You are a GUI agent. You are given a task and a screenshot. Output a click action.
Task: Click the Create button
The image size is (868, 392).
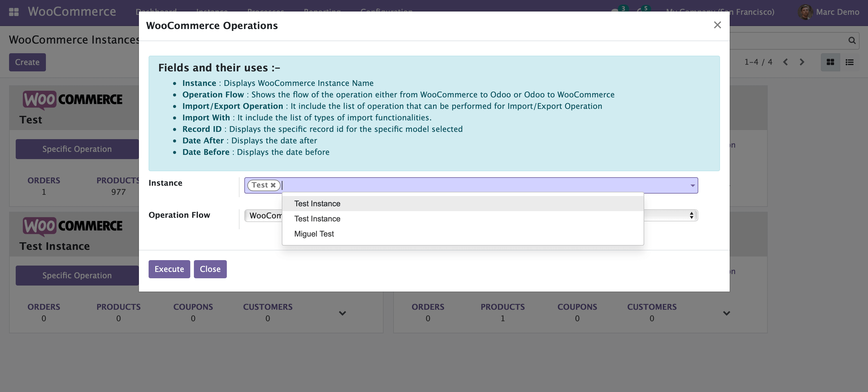(x=27, y=62)
